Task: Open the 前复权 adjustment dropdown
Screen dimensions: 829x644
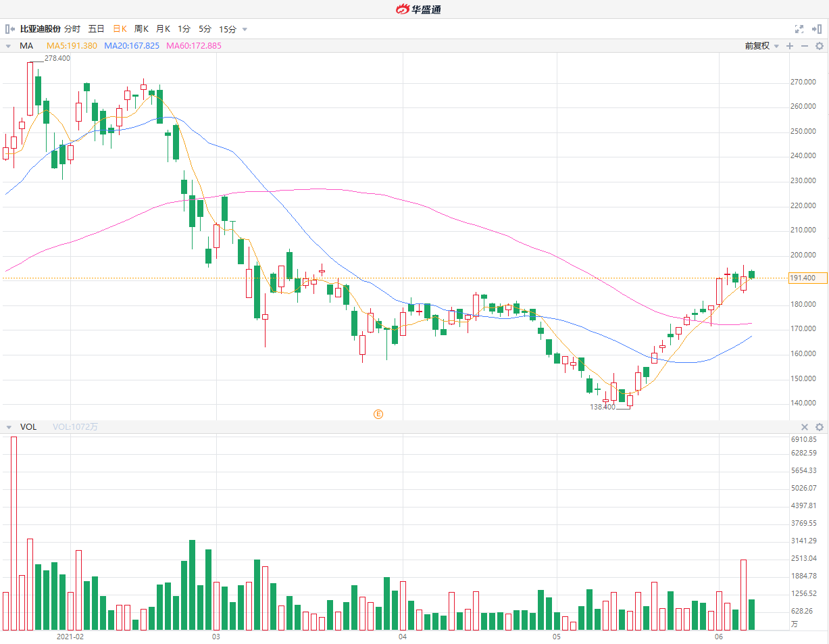Action: [761, 46]
